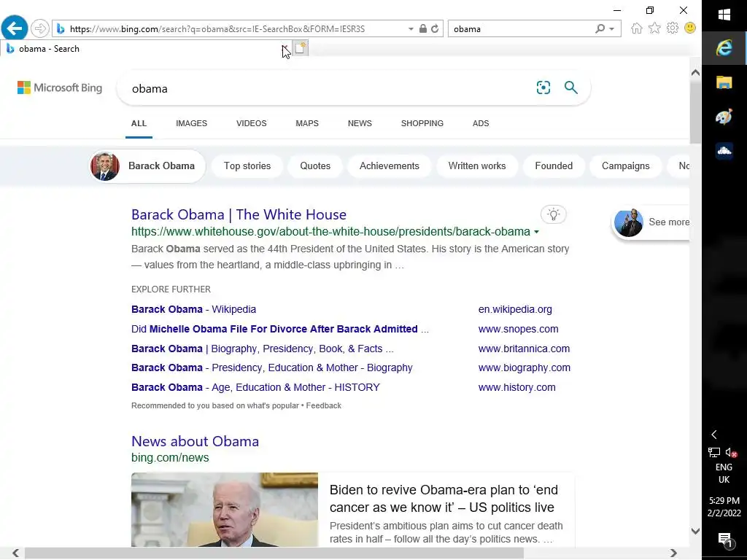
Task: Click the muted volume tray icon
Action: [x=731, y=452]
